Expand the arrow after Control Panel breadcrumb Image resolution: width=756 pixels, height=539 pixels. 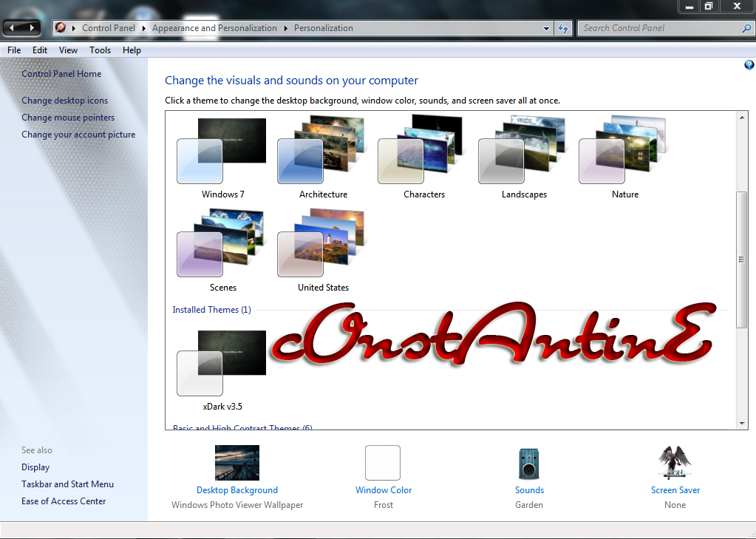pyautogui.click(x=143, y=29)
